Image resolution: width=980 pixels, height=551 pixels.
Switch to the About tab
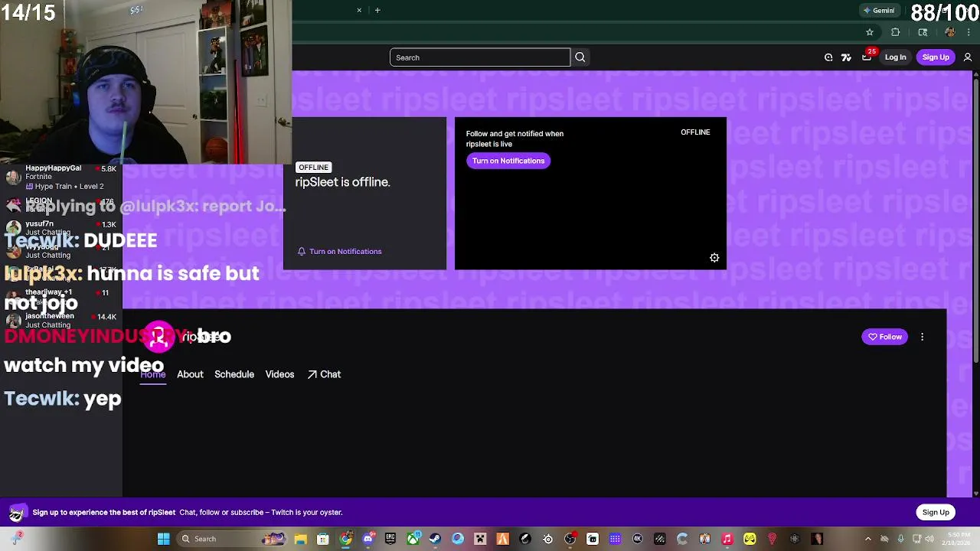click(x=190, y=374)
